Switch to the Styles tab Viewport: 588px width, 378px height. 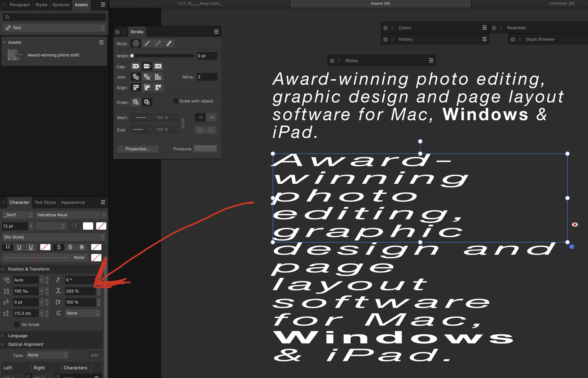click(x=41, y=5)
